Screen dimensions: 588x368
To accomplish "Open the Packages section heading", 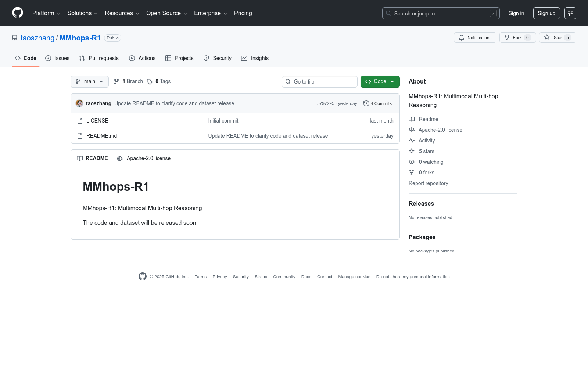I will pyautogui.click(x=422, y=237).
